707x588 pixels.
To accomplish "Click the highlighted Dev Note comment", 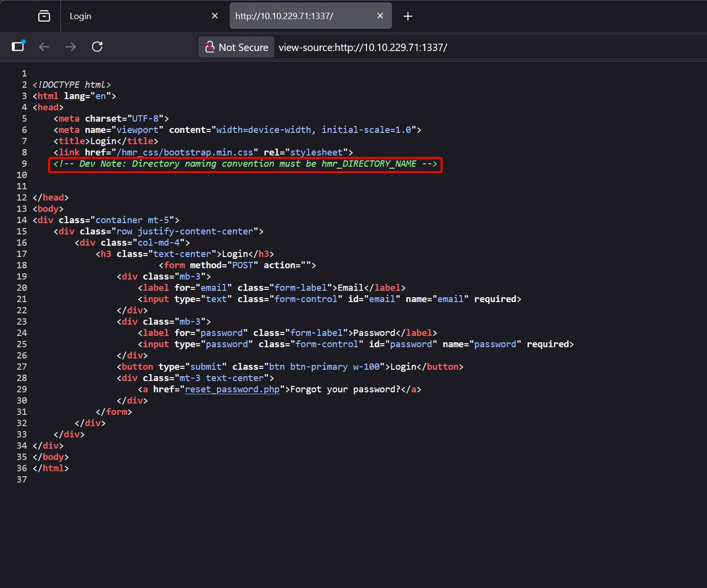I will click(x=245, y=164).
